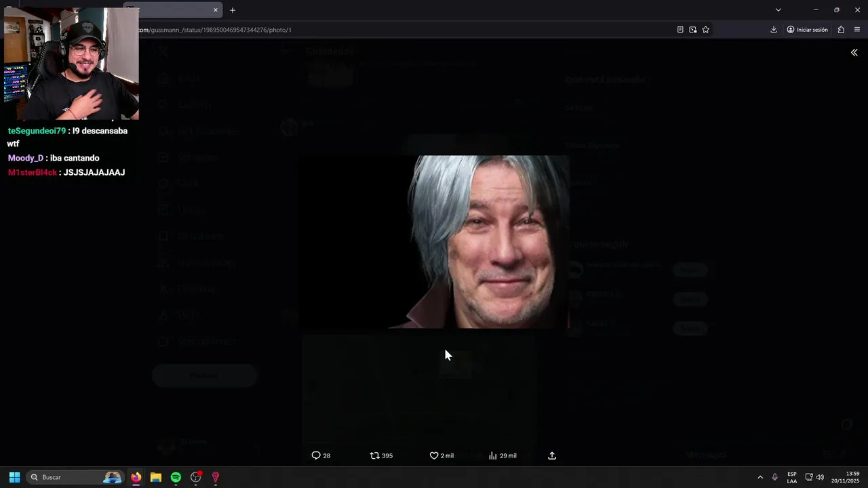The height and width of the screenshot is (488, 868).
Task: Reply via the comment icon showing 28
Action: pos(321,455)
